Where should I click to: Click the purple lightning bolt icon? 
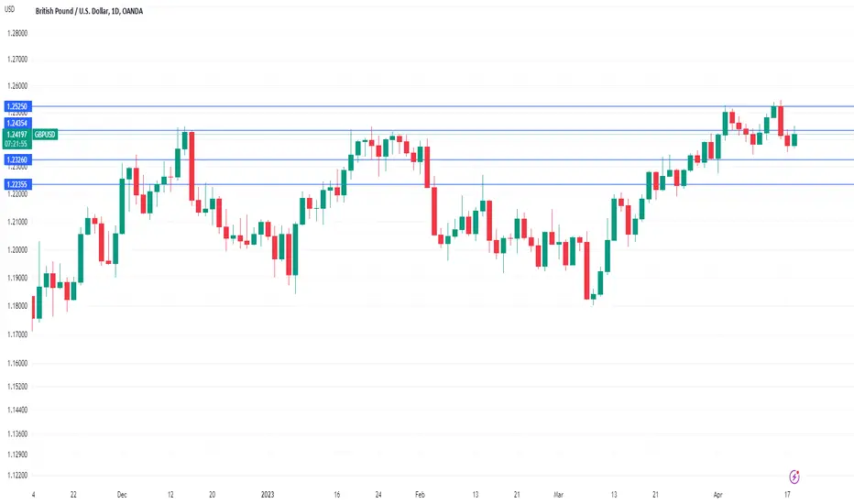(794, 477)
